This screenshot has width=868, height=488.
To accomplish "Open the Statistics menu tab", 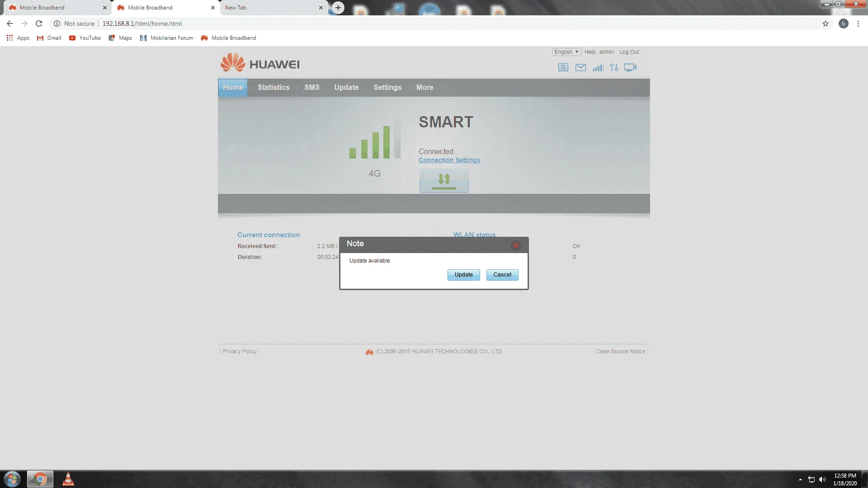I will click(x=274, y=88).
